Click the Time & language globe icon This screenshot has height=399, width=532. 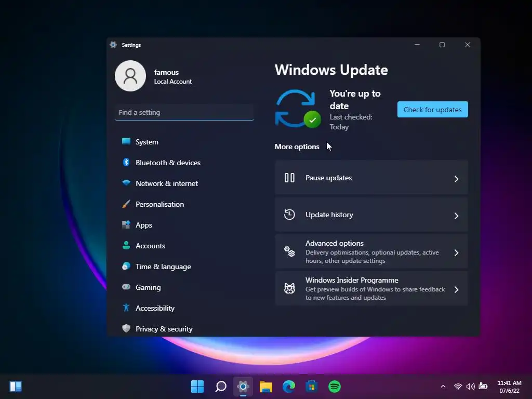pyautogui.click(x=126, y=266)
